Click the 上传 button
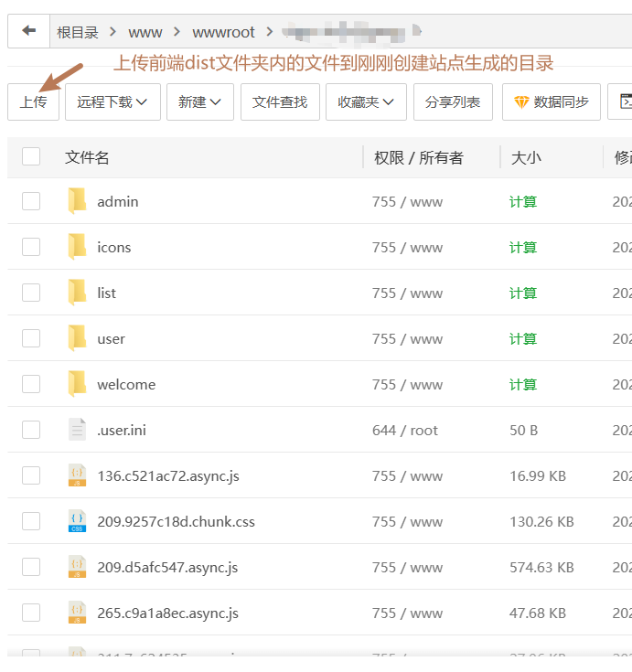632x672 pixels. (x=34, y=102)
